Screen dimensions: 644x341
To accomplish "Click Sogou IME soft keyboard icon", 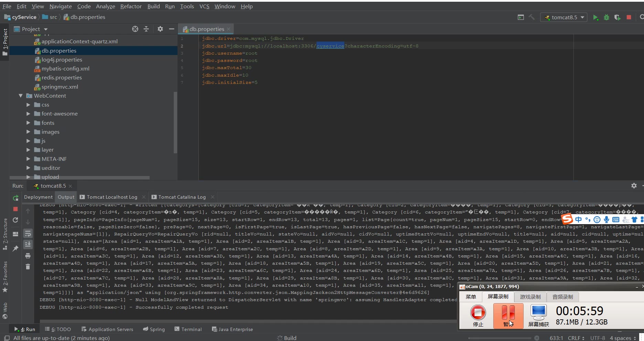I will pyautogui.click(x=616, y=219).
